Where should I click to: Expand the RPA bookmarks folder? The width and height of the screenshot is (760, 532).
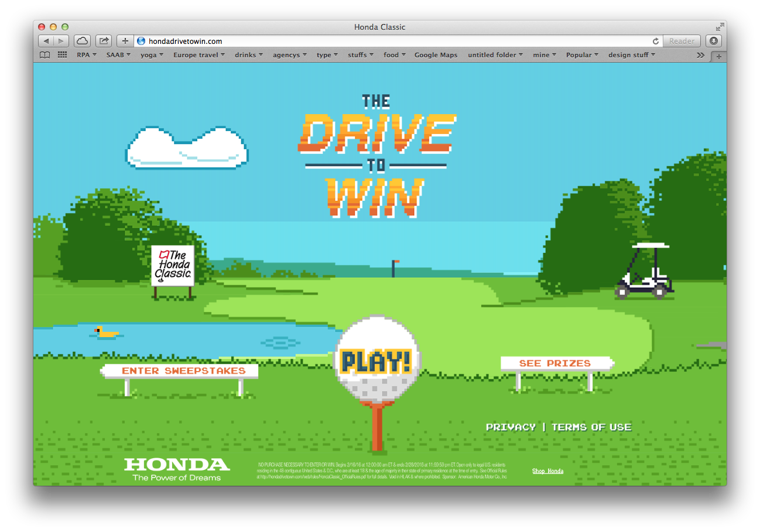87,55
